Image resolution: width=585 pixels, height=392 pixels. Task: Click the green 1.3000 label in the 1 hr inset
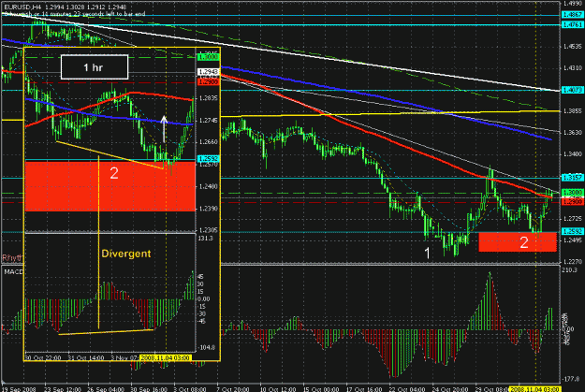click(208, 57)
